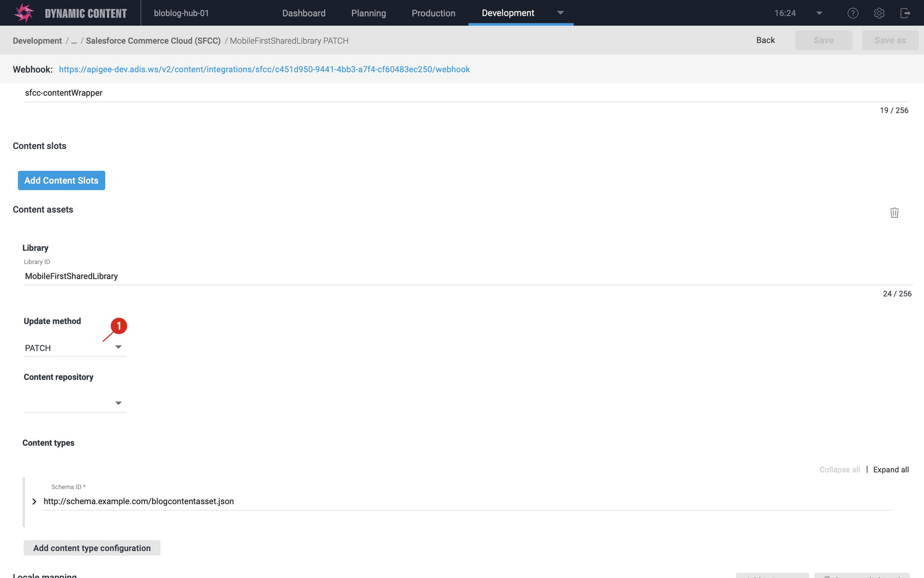Click the log out icon
The height and width of the screenshot is (578, 924).
point(905,13)
